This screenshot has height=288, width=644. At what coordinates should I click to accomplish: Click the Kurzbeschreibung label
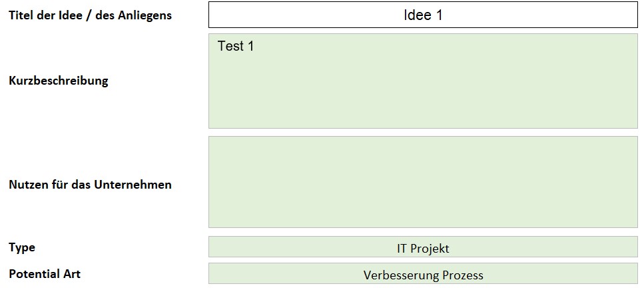59,80
